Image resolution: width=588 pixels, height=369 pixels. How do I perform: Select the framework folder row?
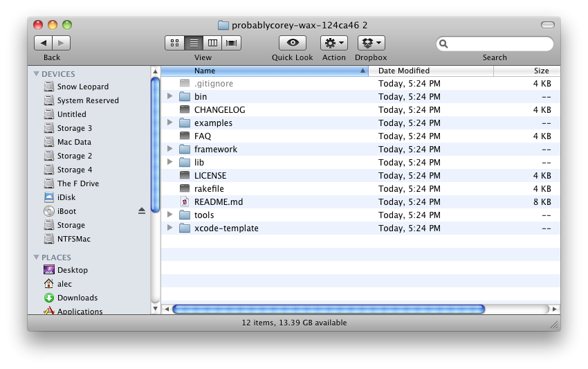[360, 149]
